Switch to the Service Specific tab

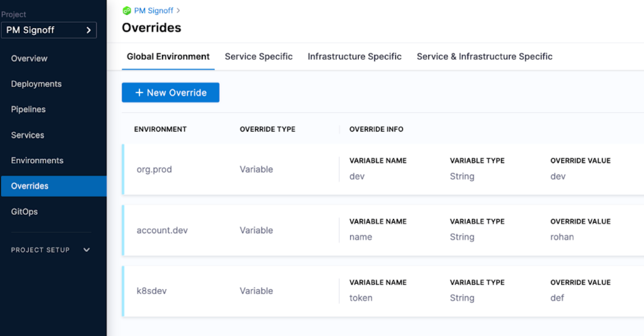[258, 57]
